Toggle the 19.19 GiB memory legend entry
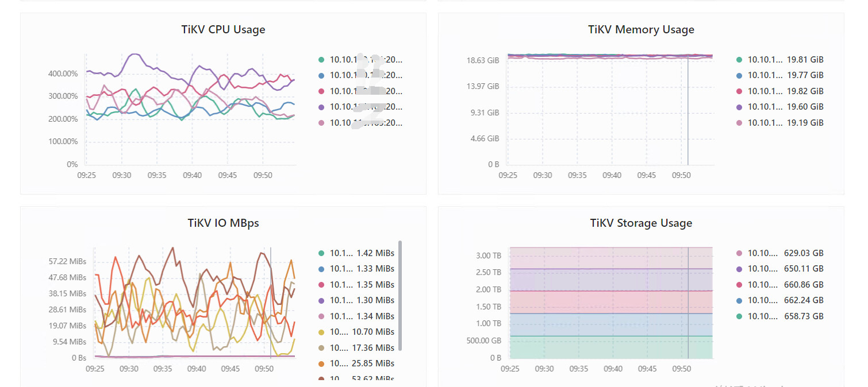 tap(780, 123)
